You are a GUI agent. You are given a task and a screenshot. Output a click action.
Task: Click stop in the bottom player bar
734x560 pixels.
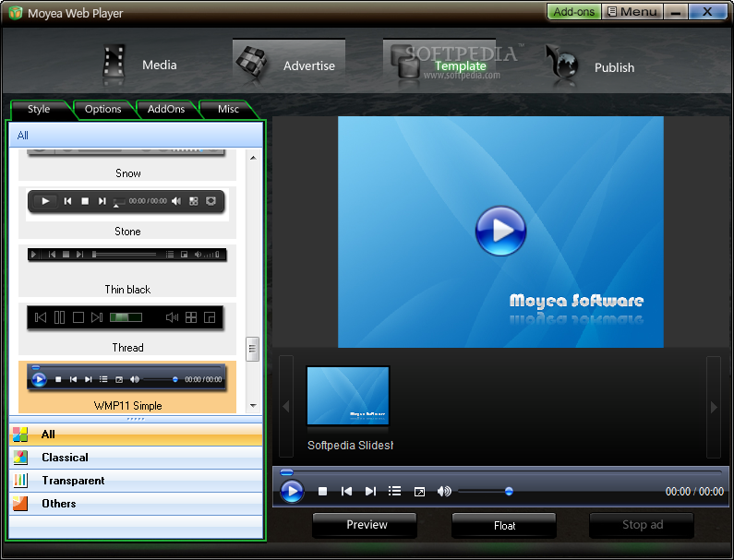322,491
